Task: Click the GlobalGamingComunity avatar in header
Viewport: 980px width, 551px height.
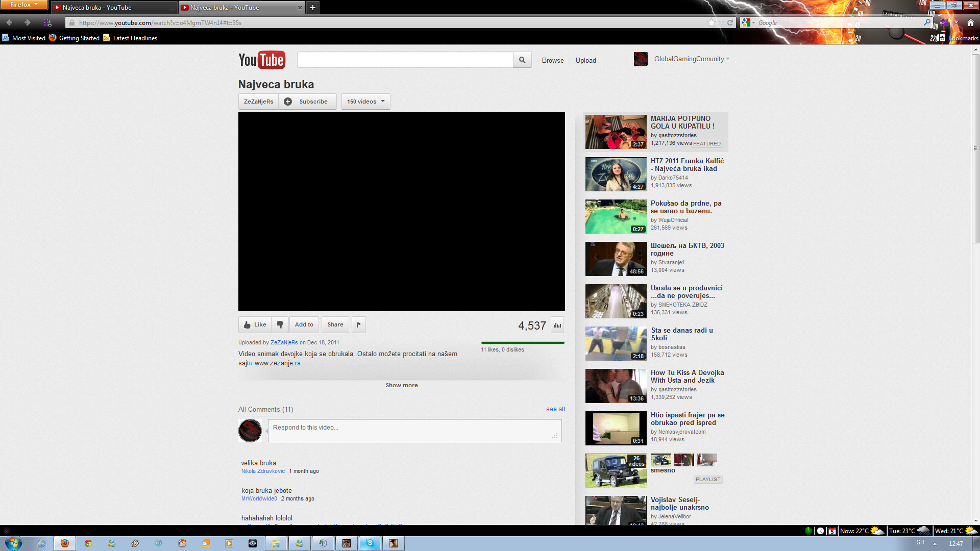Action: [x=641, y=59]
